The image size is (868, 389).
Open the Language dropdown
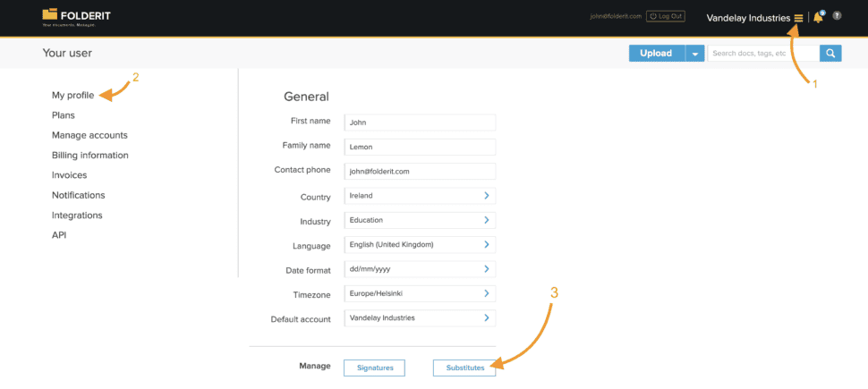pos(420,244)
